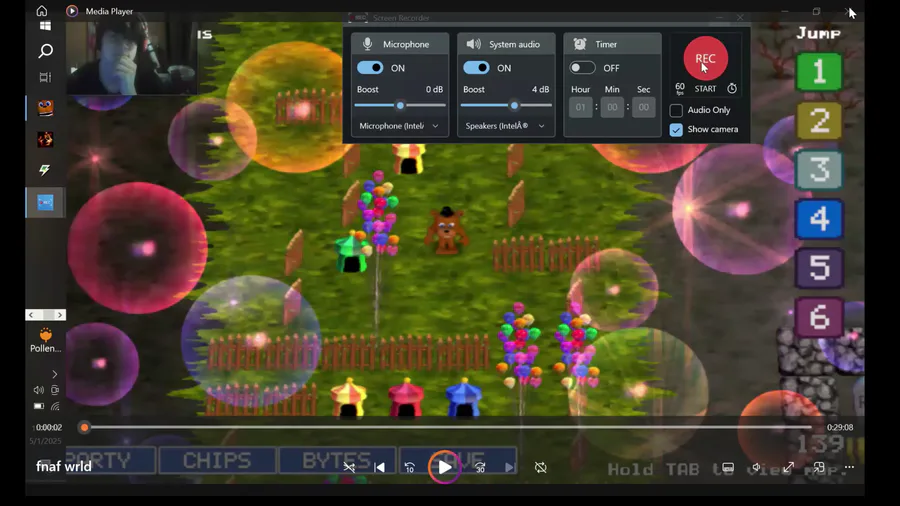Click the microphone icon in the Microphone header

367,44
